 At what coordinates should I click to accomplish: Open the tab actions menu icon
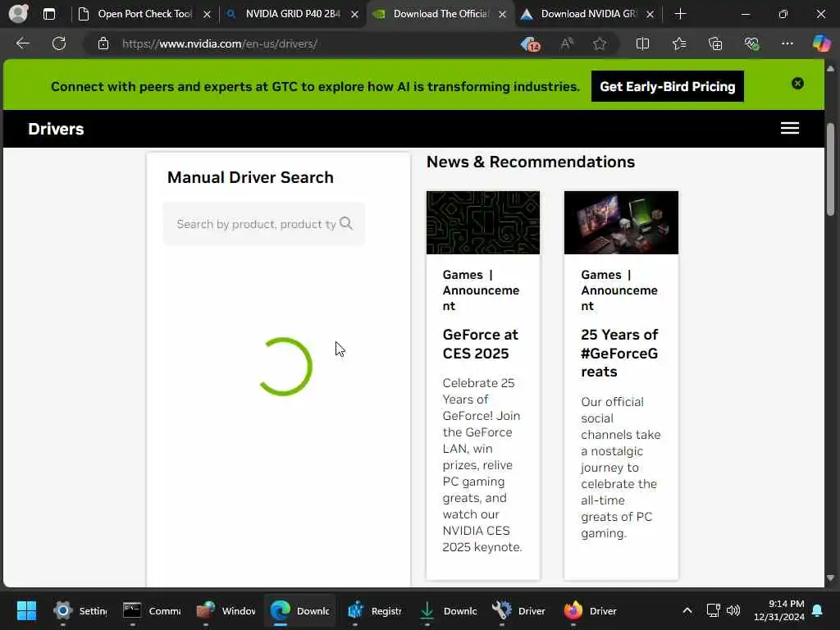(x=49, y=14)
